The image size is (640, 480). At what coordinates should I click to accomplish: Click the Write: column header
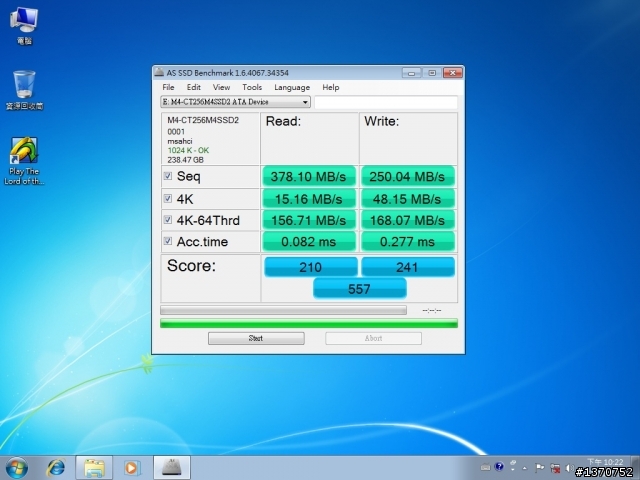(x=382, y=121)
